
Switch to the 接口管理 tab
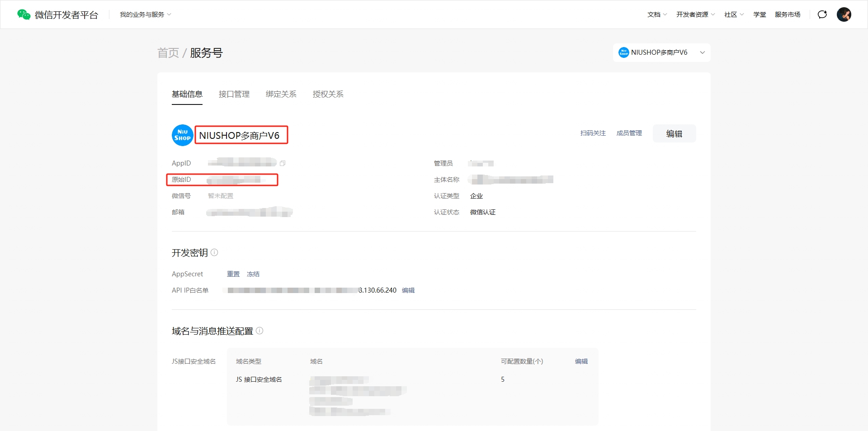(x=234, y=94)
